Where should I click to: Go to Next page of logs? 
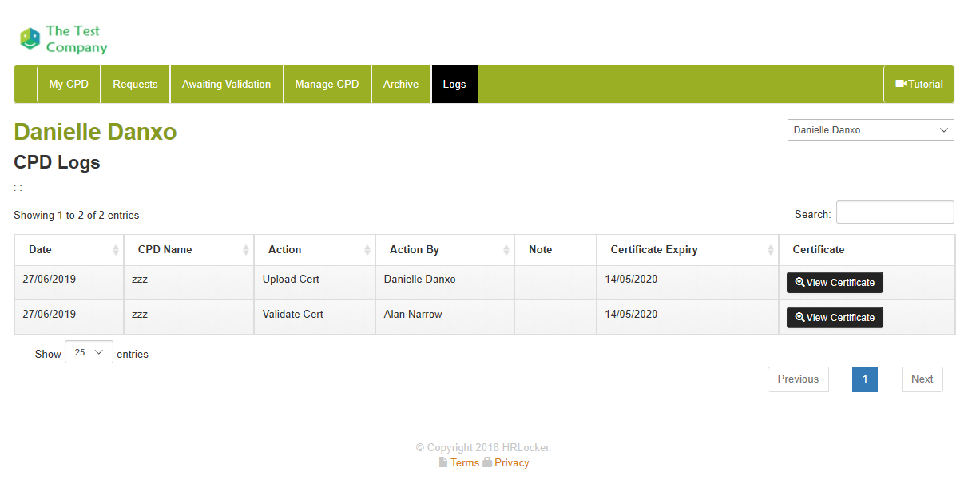click(x=922, y=379)
